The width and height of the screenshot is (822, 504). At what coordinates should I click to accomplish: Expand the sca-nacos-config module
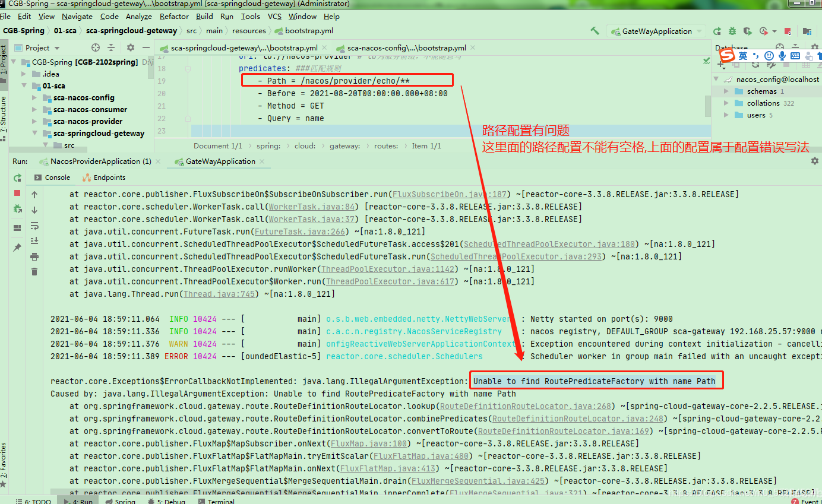[x=35, y=98]
